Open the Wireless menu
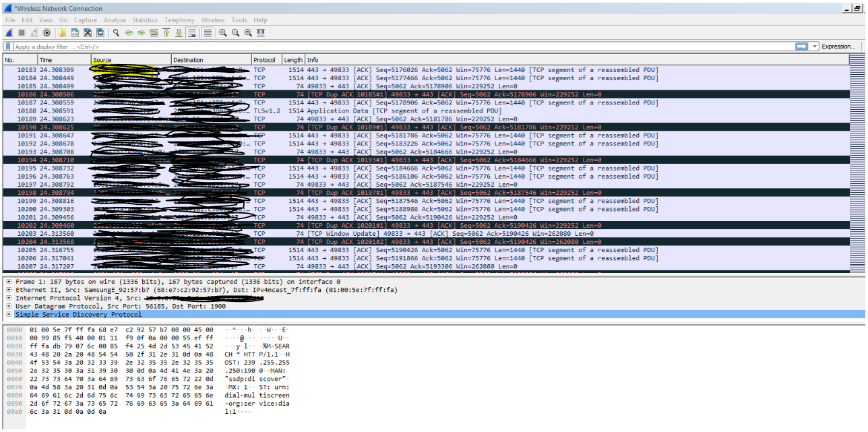The width and height of the screenshot is (868, 432). pyautogui.click(x=213, y=20)
